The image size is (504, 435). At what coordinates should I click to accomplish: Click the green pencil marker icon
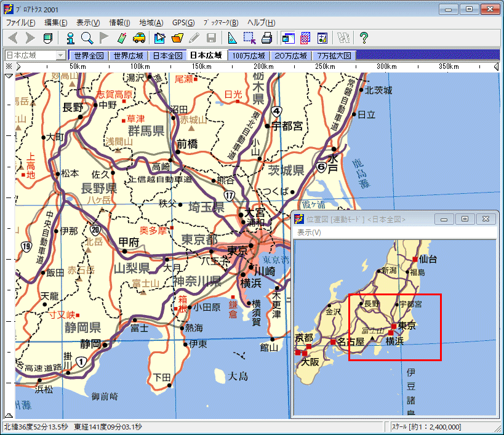pos(122,38)
